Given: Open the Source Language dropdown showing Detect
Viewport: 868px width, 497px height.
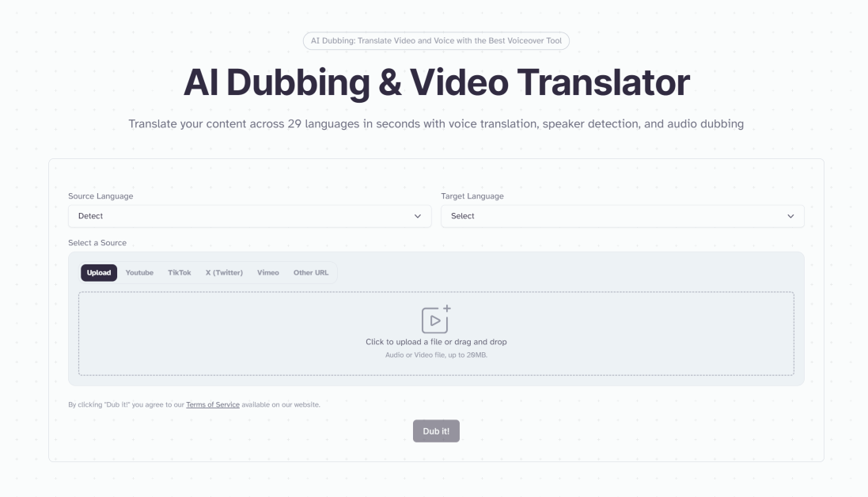Looking at the screenshot, I should 249,216.
